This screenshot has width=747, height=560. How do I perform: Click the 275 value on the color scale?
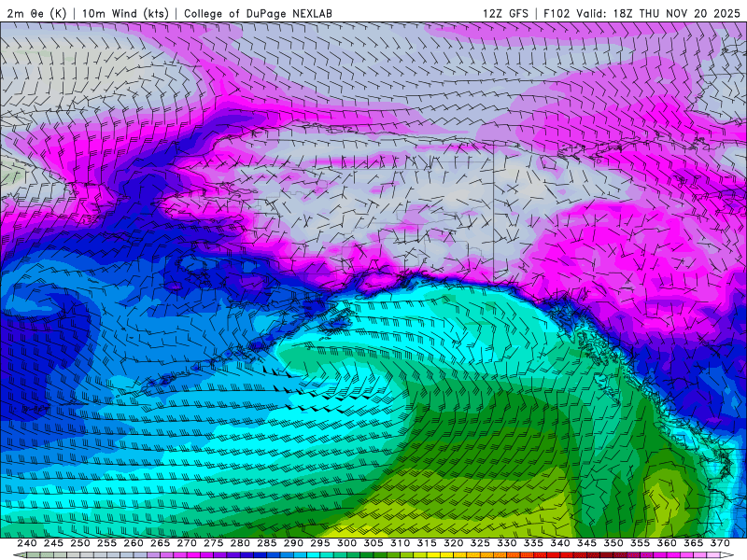[214, 543]
